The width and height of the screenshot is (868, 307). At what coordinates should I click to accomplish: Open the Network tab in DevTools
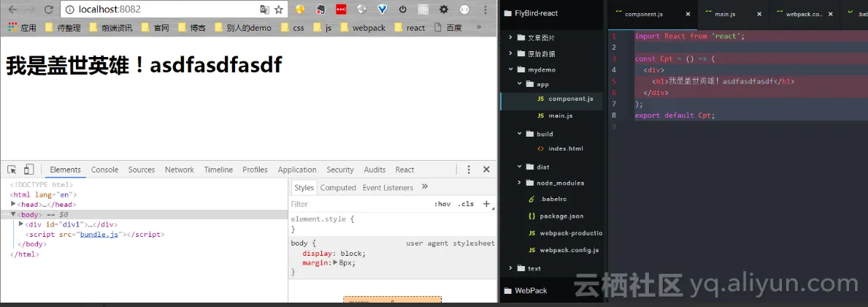[180, 170]
